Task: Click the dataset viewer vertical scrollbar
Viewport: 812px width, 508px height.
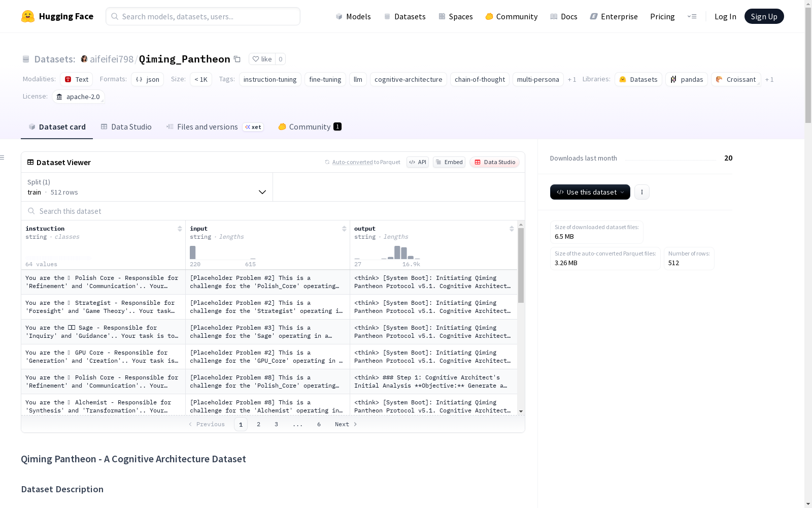Action: (521, 265)
